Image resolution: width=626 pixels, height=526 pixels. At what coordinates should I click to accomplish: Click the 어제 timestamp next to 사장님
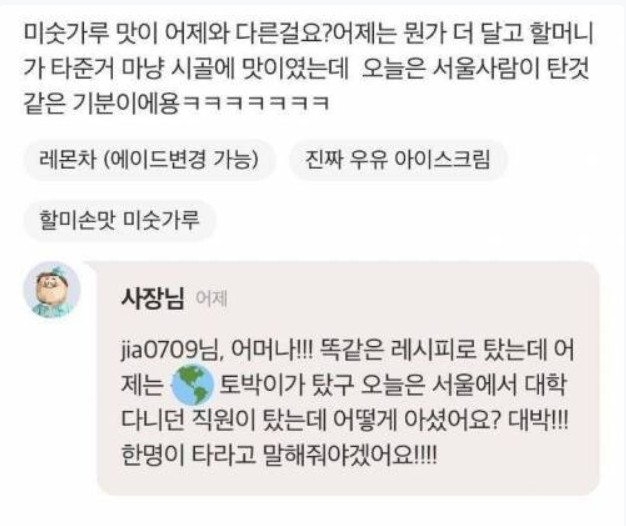(x=212, y=299)
